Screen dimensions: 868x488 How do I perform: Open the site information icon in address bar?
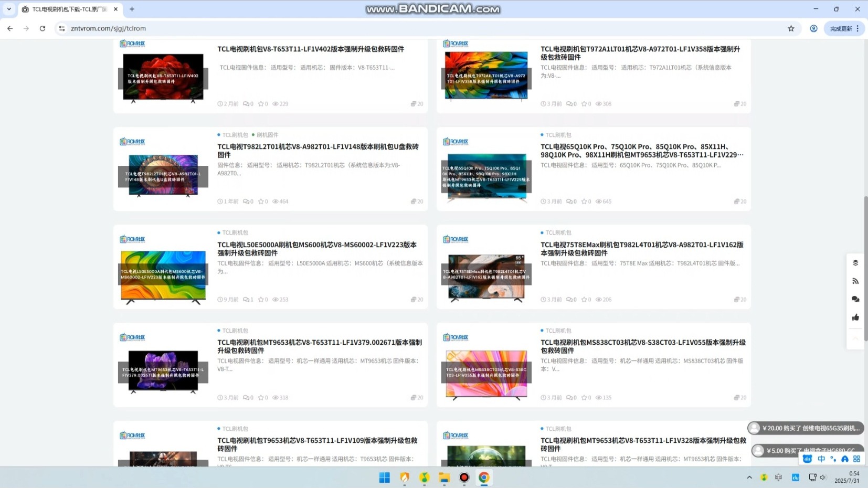pyautogui.click(x=62, y=28)
